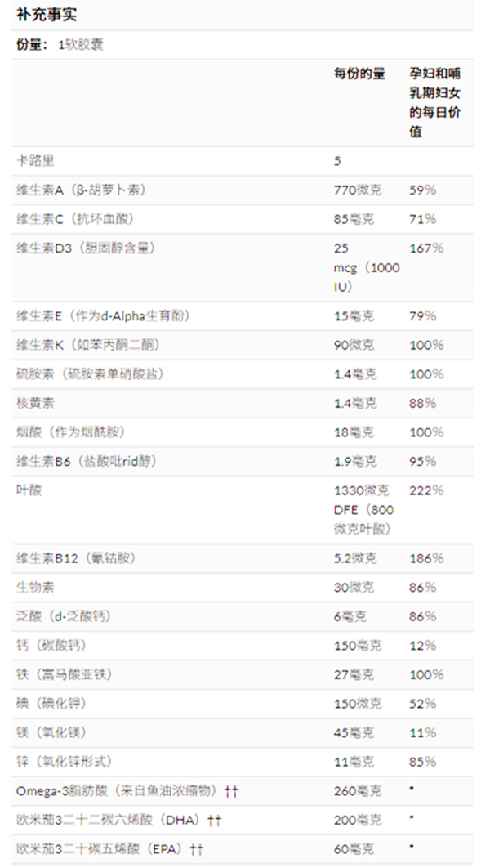Screen dimensions: 490x868
Task: Click the 85毫克 vitamin C amount
Action: 354,219
